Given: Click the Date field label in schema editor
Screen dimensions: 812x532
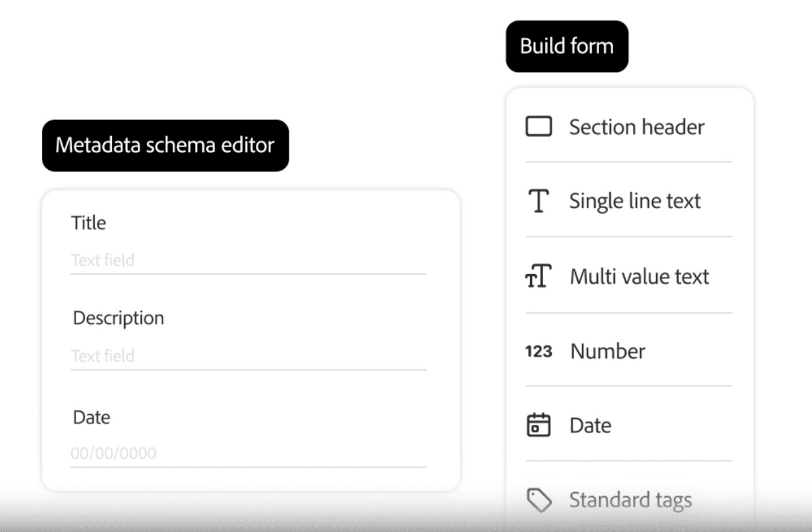Looking at the screenshot, I should (91, 417).
